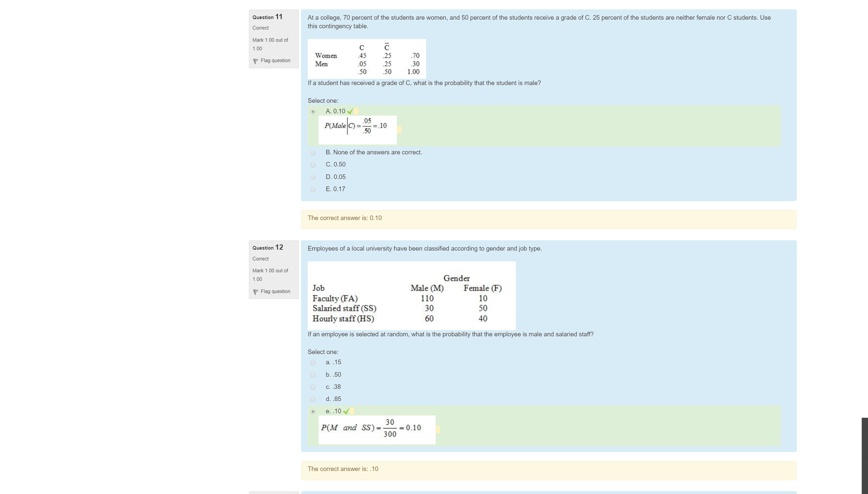The height and width of the screenshot is (494, 868).
Task: Click the P(M and SS) formula image
Action: (376, 430)
